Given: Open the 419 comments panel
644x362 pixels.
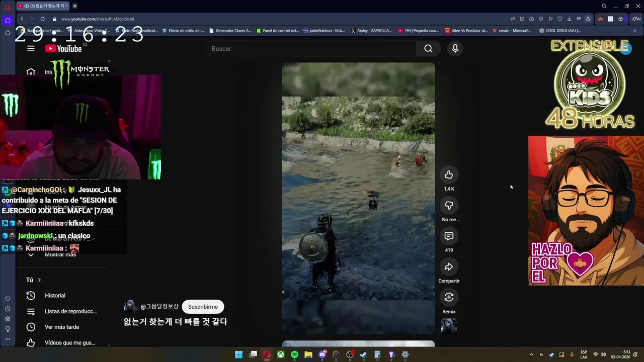Looking at the screenshot, I should click(x=449, y=236).
